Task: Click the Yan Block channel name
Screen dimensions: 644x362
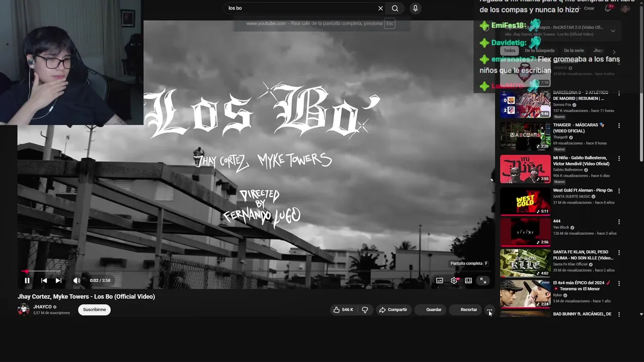Action: click(x=561, y=227)
